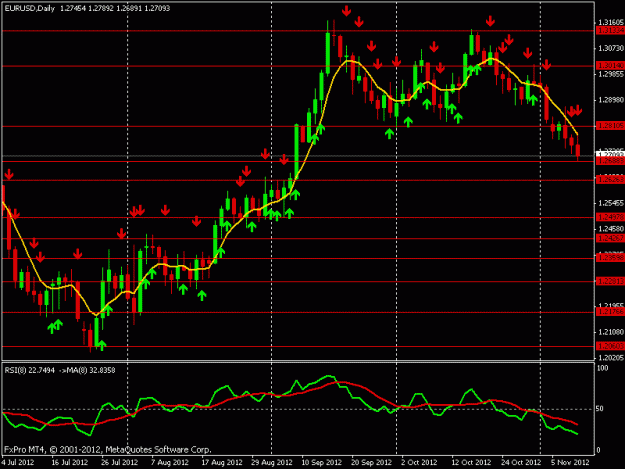Select the red 1.31334 level label
This screenshot has width=625, height=469.
pyautogui.click(x=610, y=30)
